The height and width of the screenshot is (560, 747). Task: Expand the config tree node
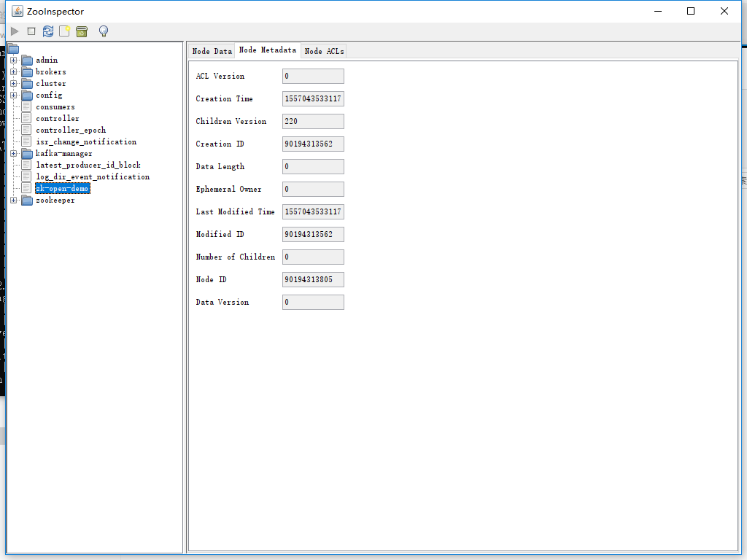click(x=13, y=96)
